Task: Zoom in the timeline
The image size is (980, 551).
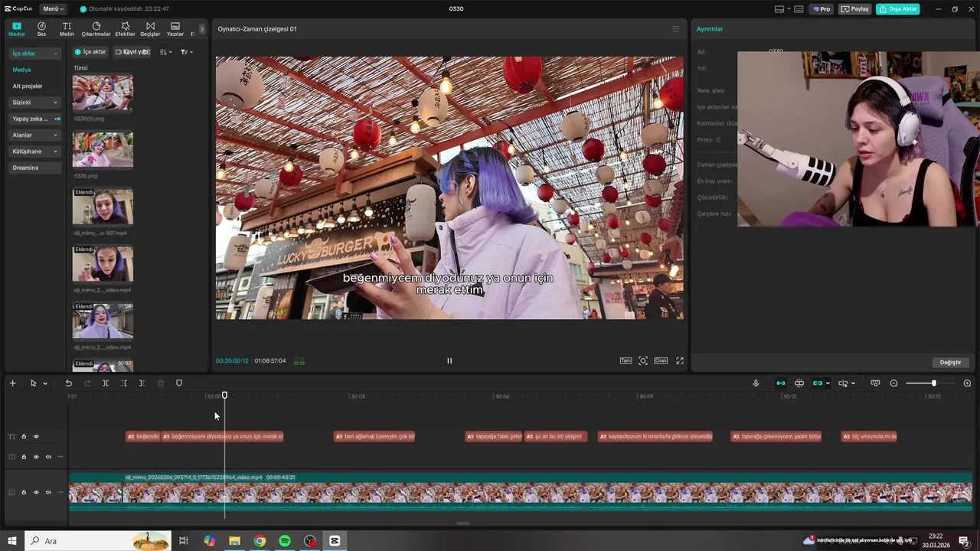Action: (967, 383)
